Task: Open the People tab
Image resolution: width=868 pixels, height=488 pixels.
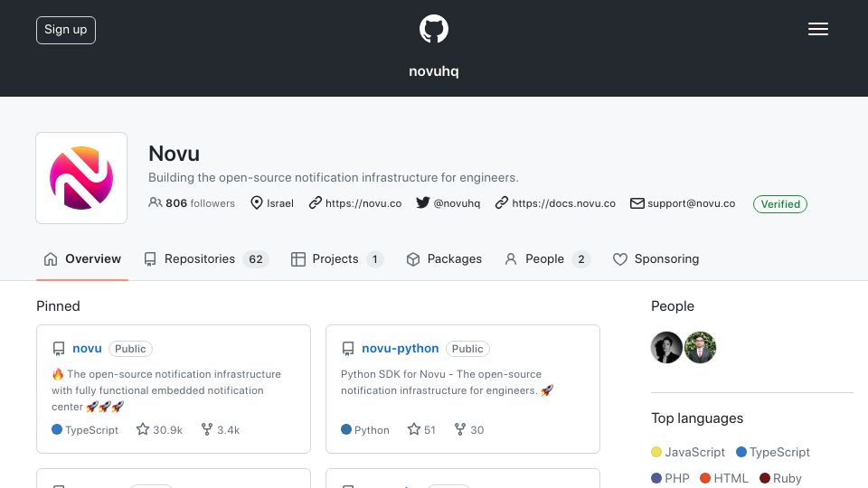Action: click(x=548, y=259)
